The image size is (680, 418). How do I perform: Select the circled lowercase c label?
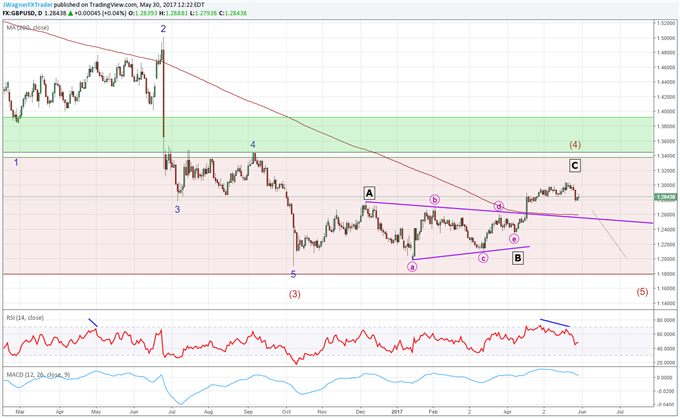pos(483,258)
